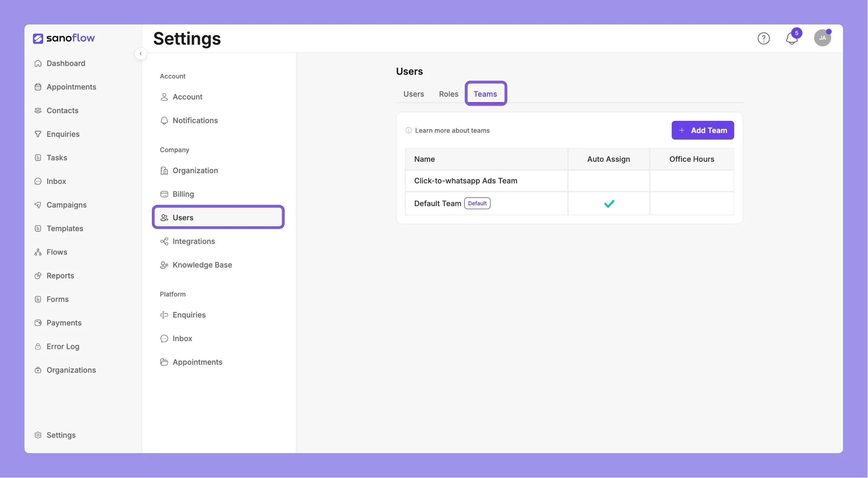Viewport: 868px width, 478px height.
Task: Open the Default Team row
Action: (569, 203)
